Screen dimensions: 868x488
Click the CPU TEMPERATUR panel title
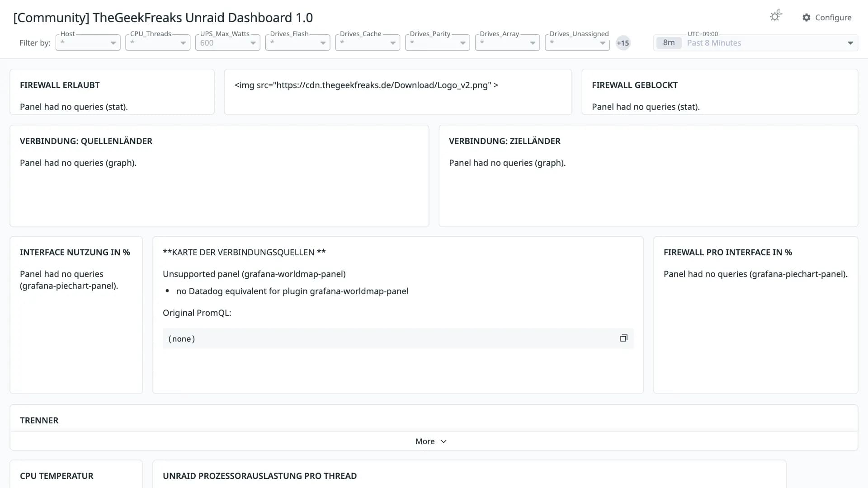[x=57, y=476]
